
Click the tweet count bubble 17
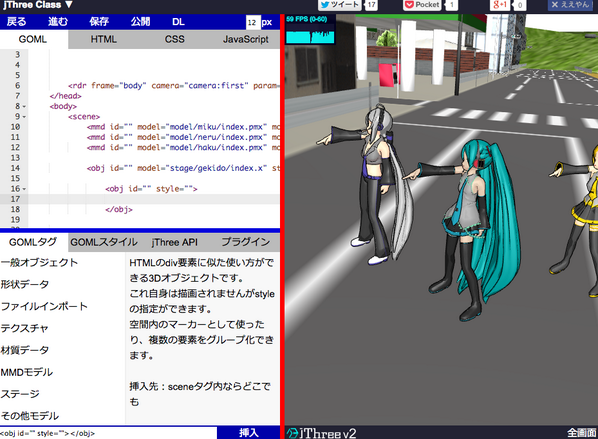[371, 5]
